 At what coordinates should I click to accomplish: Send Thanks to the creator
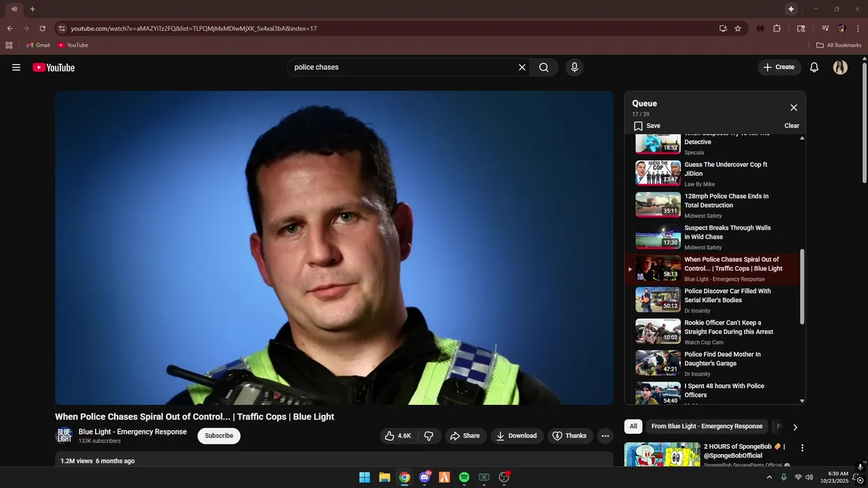point(570,436)
